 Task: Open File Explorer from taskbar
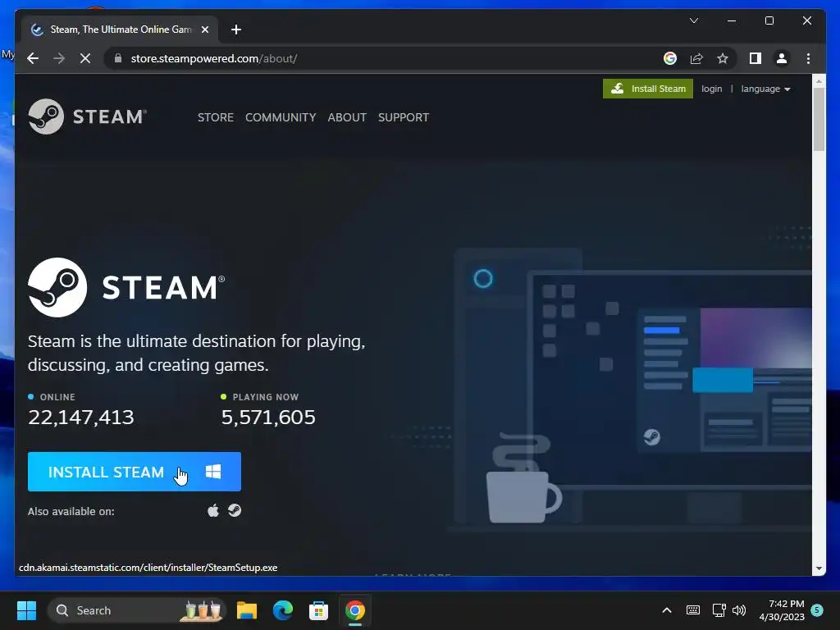pos(247,610)
